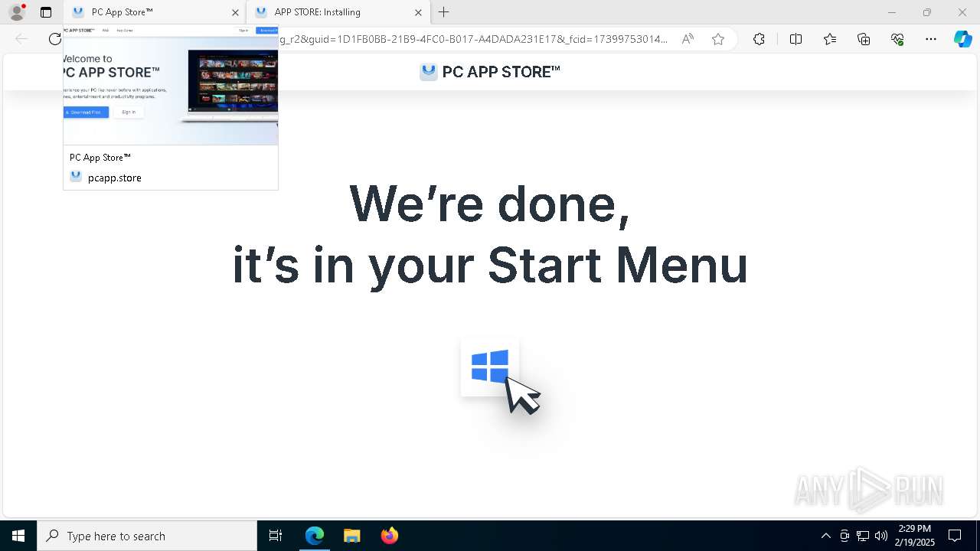This screenshot has width=980, height=551.
Task: Click the "We're done," heading text
Action: click(490, 204)
